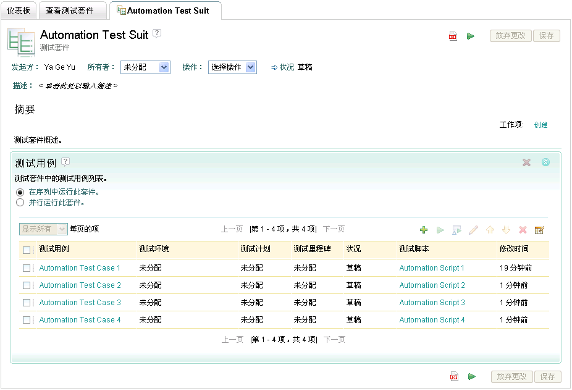Click the bottom 放弃更改 discard button

511,377
